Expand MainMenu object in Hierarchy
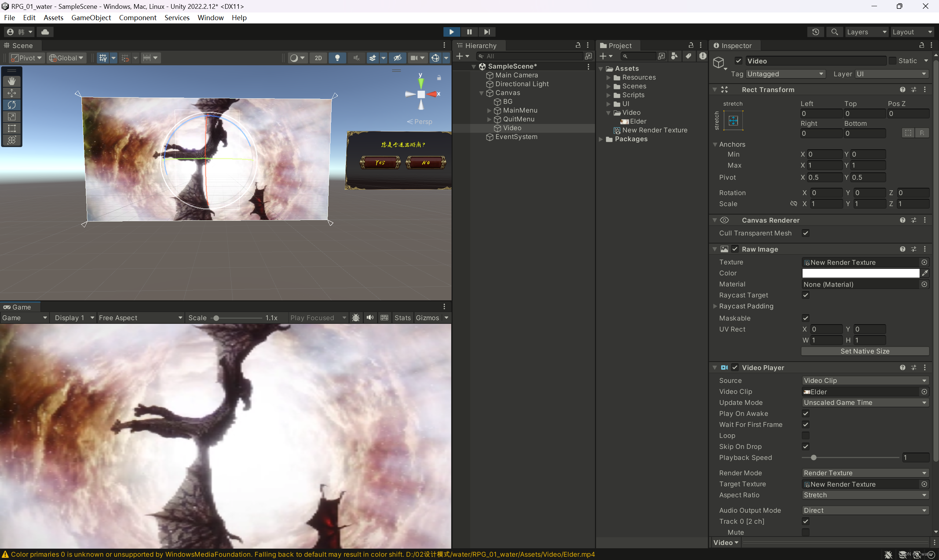 point(489,110)
